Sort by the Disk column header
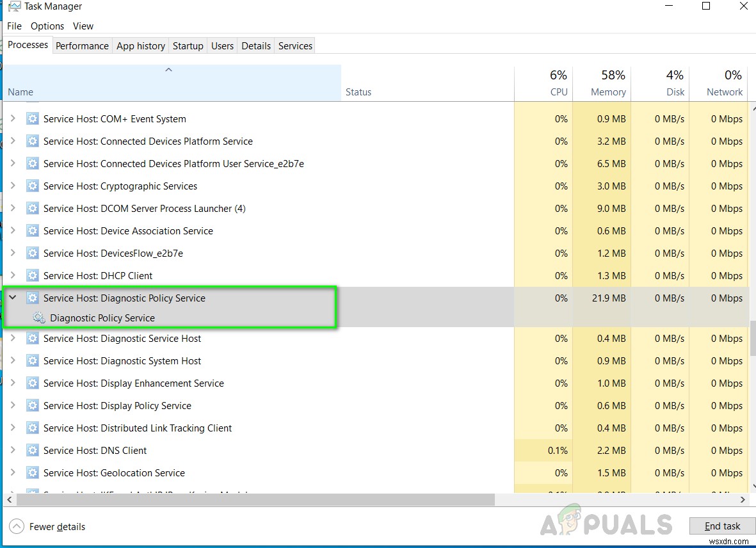The image size is (756, 548). click(660, 83)
